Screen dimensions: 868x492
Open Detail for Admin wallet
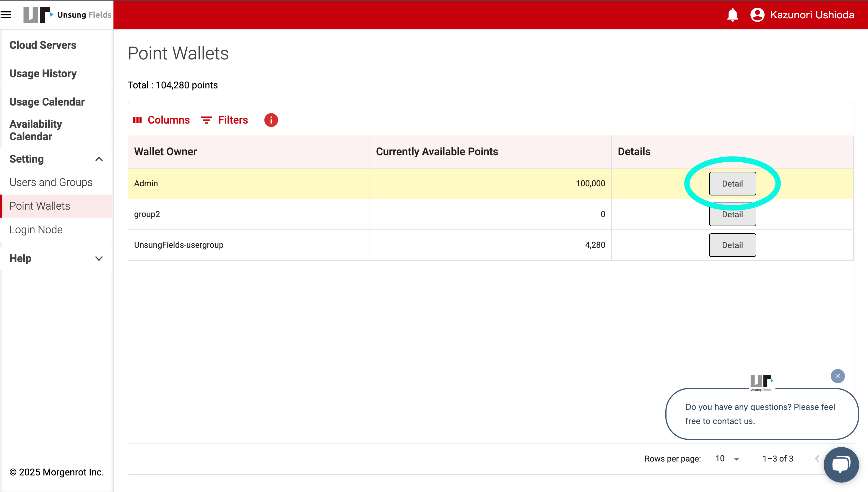pos(732,184)
